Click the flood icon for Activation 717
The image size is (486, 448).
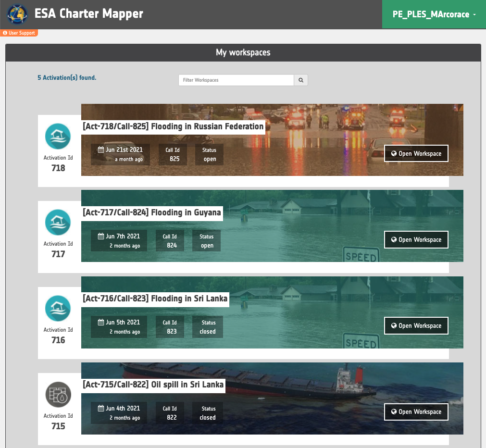point(58,222)
